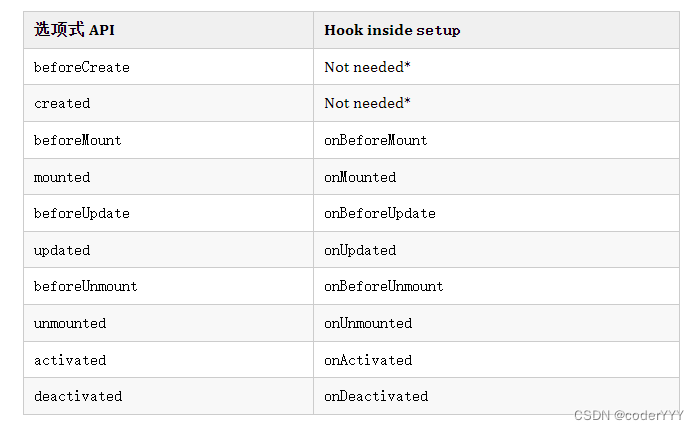Image resolution: width=699 pixels, height=430 pixels.
Task: Click the CSDN @coderYYY watermark
Action: (629, 415)
